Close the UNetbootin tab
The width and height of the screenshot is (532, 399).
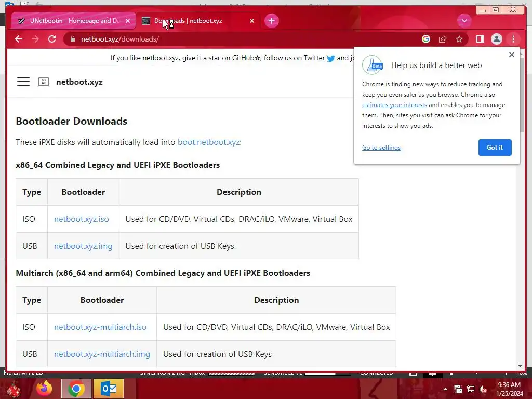[128, 21]
